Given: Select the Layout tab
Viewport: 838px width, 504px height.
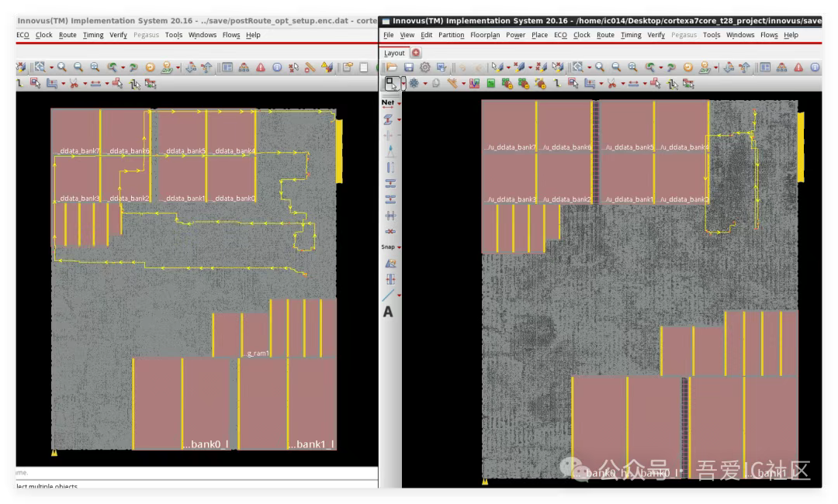Looking at the screenshot, I should coord(394,53).
